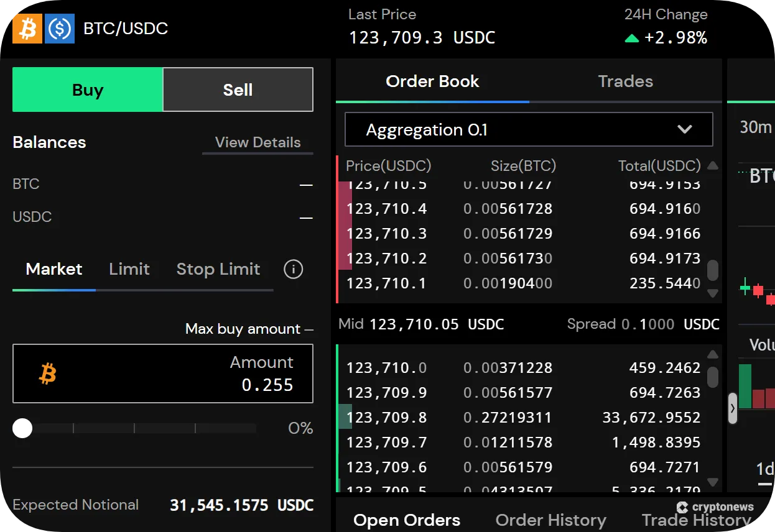Click the BTC balance row
The image size is (775, 532).
point(163,184)
